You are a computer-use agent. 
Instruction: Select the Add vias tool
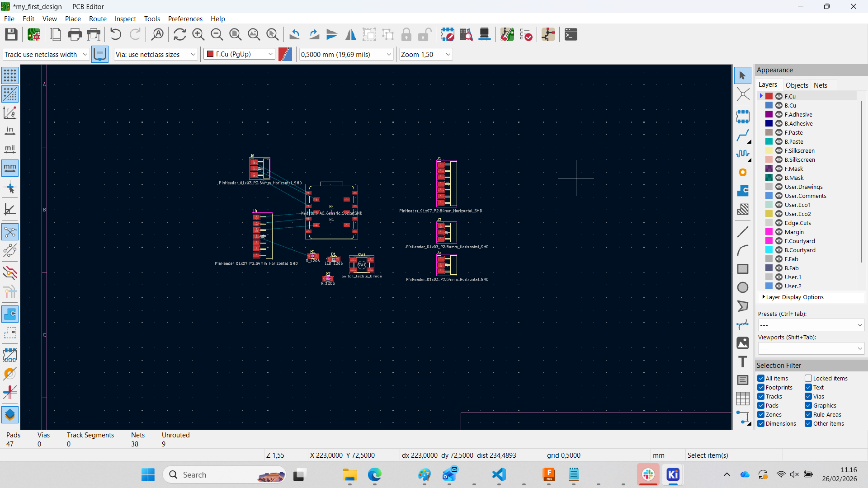(742, 173)
